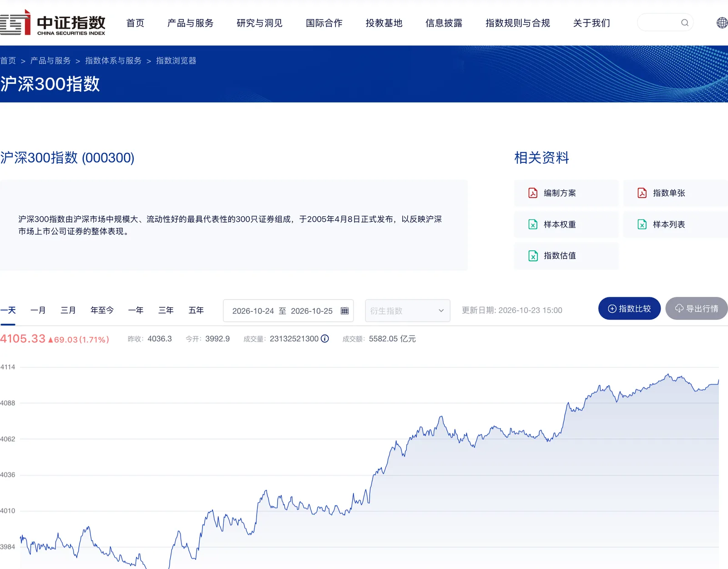Click the 指数比较 button
728x569 pixels.
pyautogui.click(x=629, y=309)
